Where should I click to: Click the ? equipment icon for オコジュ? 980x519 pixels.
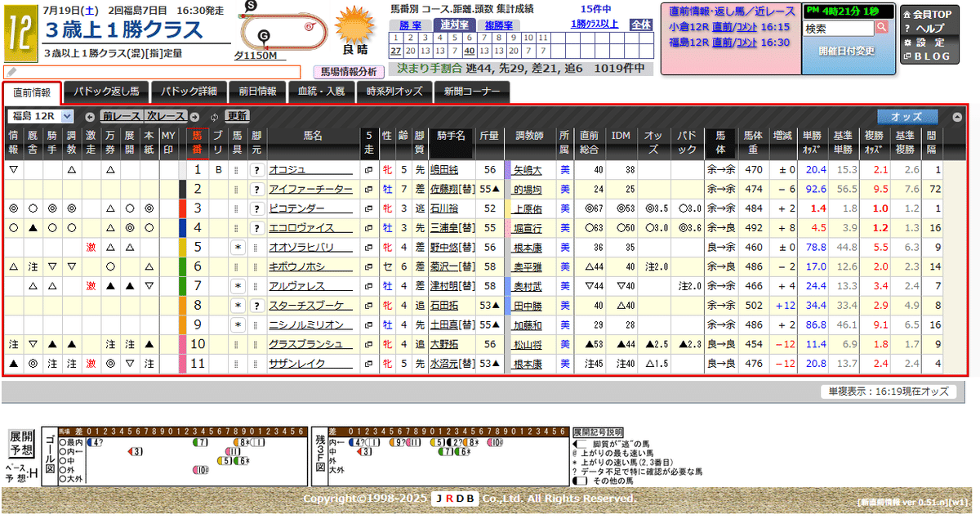point(257,168)
